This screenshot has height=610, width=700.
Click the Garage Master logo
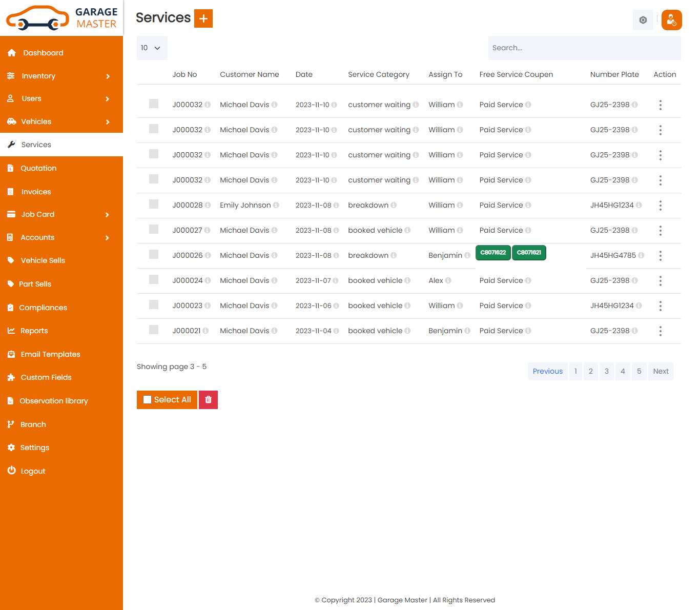[61, 18]
